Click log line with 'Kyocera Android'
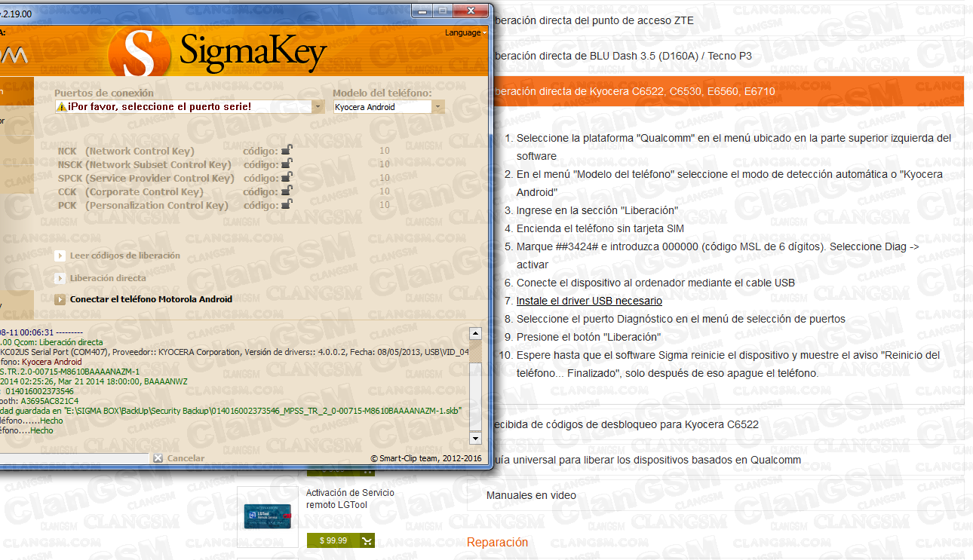This screenshot has width=973, height=560. 41,362
